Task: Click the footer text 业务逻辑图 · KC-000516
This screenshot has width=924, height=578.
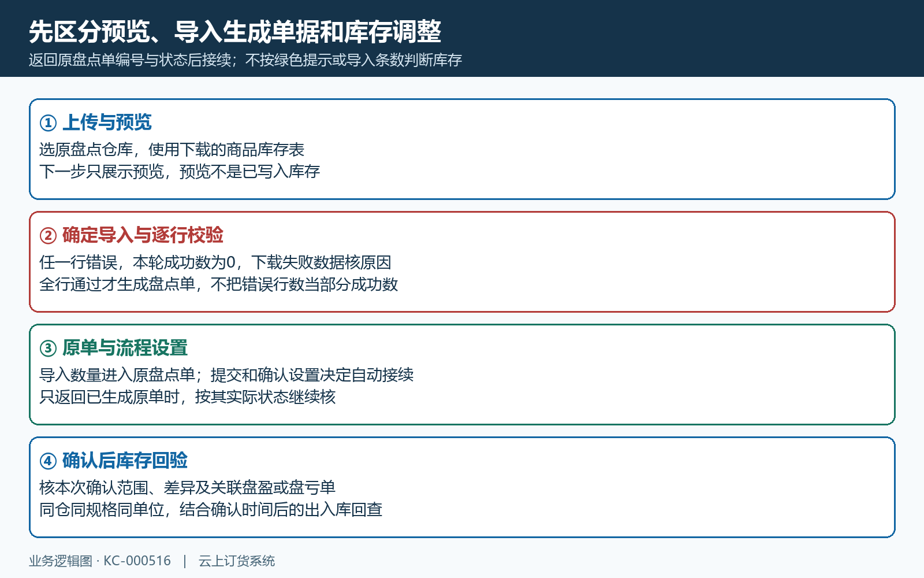Action: (100, 561)
